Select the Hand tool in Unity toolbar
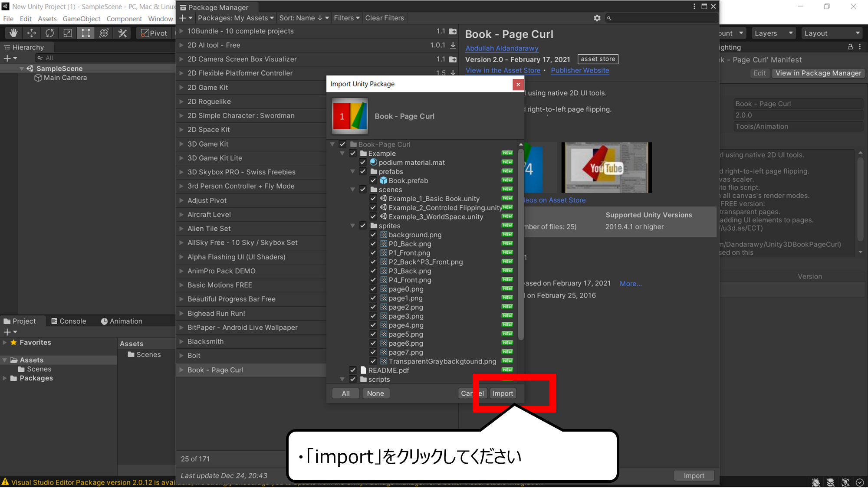Image resolution: width=868 pixels, height=488 pixels. click(13, 33)
